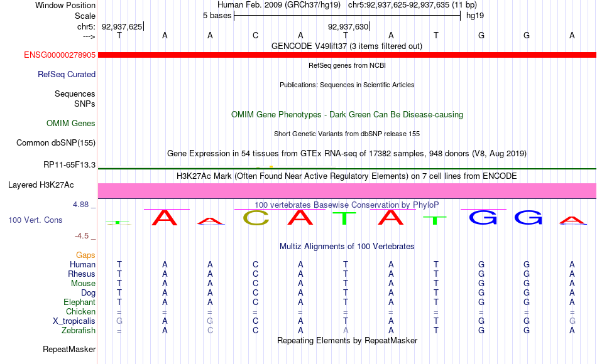Click the GENCODE V49lift37 track title
This screenshot has height=364, width=597.
click(x=347, y=46)
